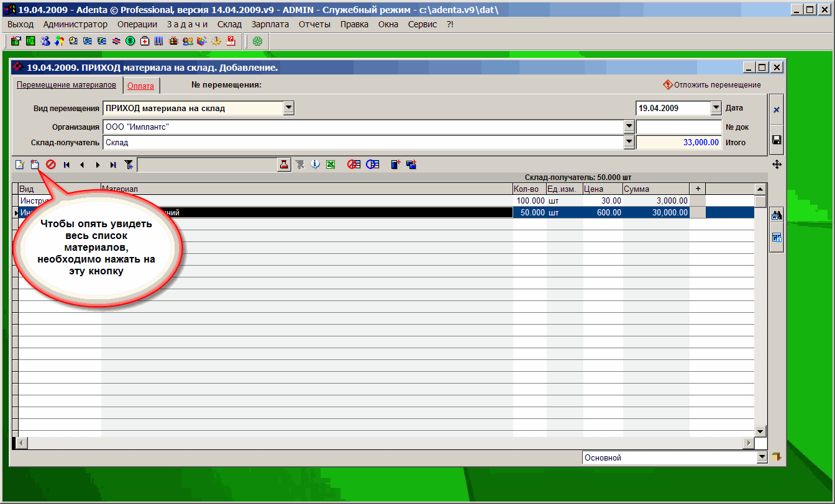Click the blue info icon in toolbar
Viewport: 835px width, 504px height.
[x=315, y=164]
